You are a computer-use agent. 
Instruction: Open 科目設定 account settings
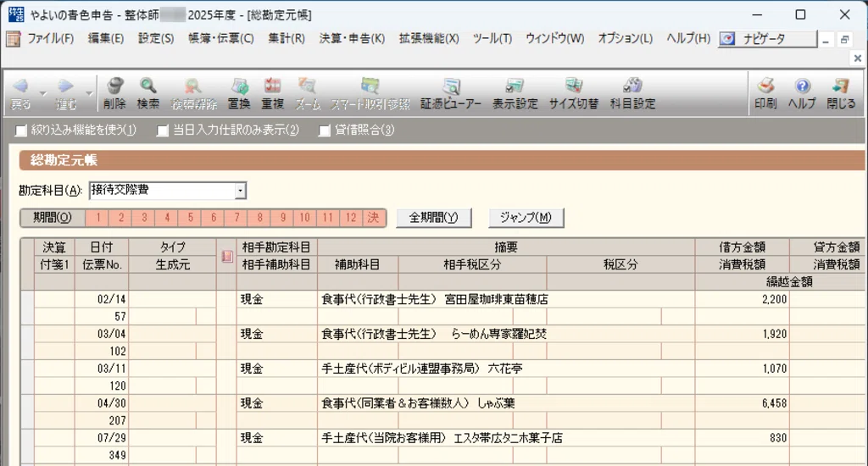coord(632,93)
